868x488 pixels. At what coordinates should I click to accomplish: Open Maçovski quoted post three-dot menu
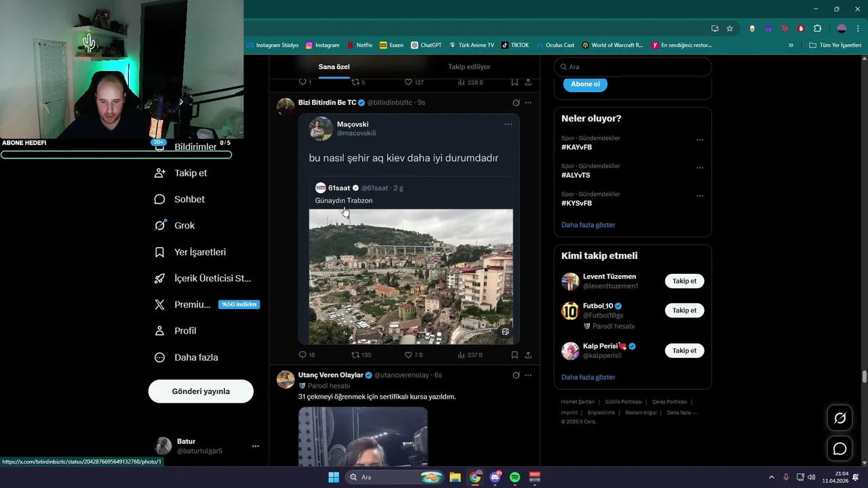508,125
